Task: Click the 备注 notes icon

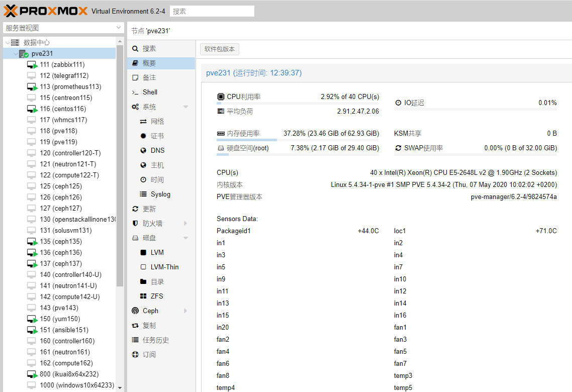Action: coord(135,78)
